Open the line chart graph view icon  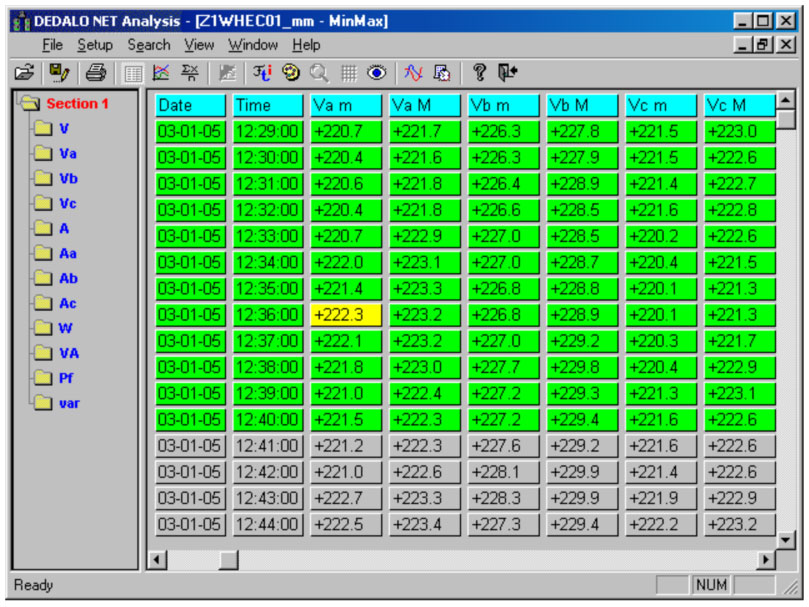[160, 73]
